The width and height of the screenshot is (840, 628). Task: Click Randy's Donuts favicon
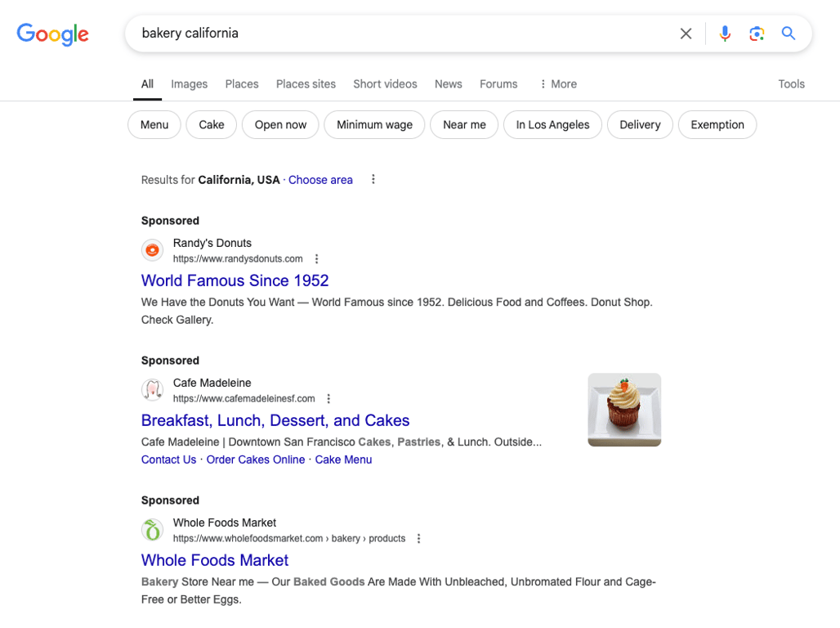152,250
